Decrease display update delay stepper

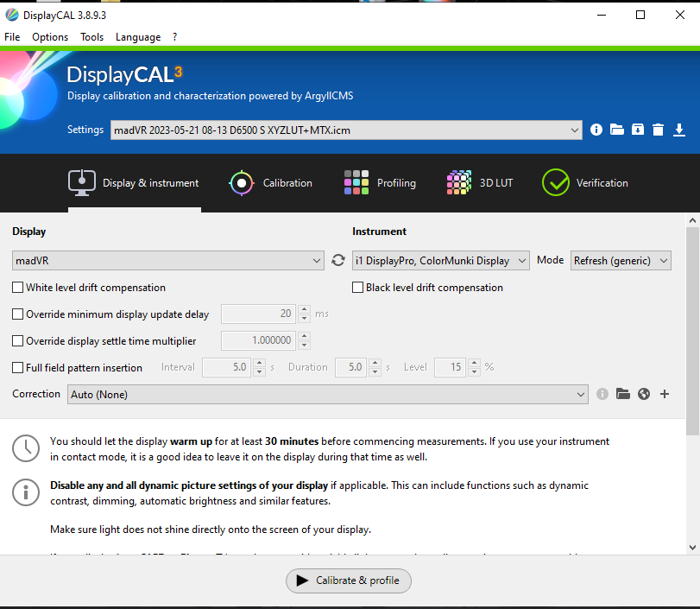pos(305,319)
